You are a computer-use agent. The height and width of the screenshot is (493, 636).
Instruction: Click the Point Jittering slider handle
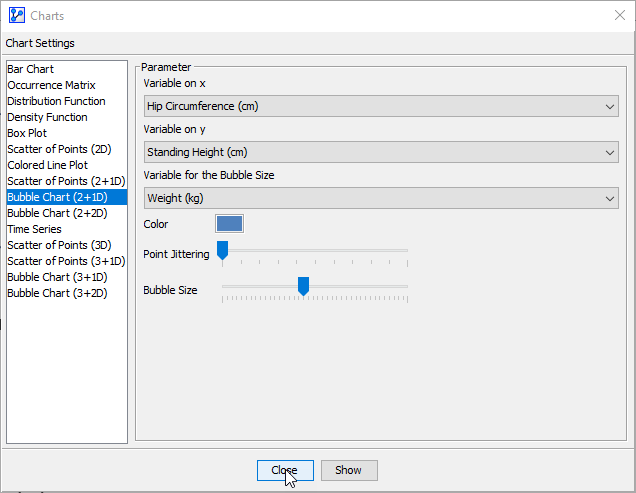click(x=223, y=250)
